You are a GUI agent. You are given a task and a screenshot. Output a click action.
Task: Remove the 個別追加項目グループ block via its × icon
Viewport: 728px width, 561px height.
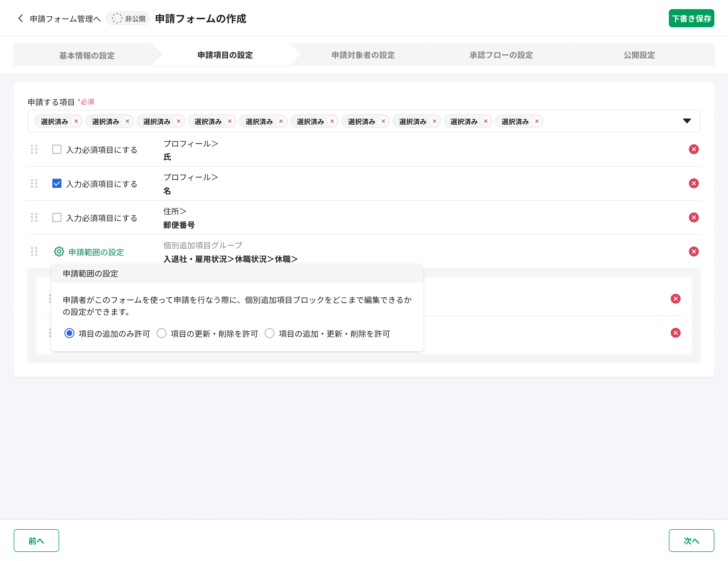pos(694,252)
